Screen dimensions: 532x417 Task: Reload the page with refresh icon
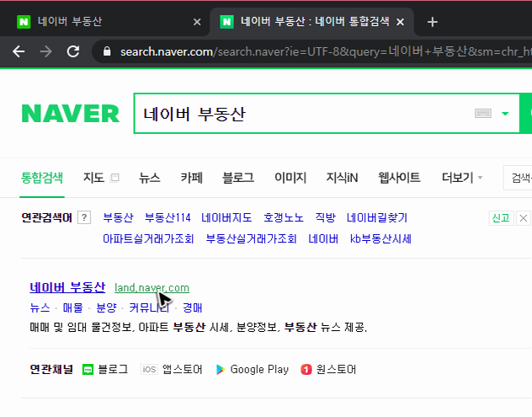pos(73,51)
